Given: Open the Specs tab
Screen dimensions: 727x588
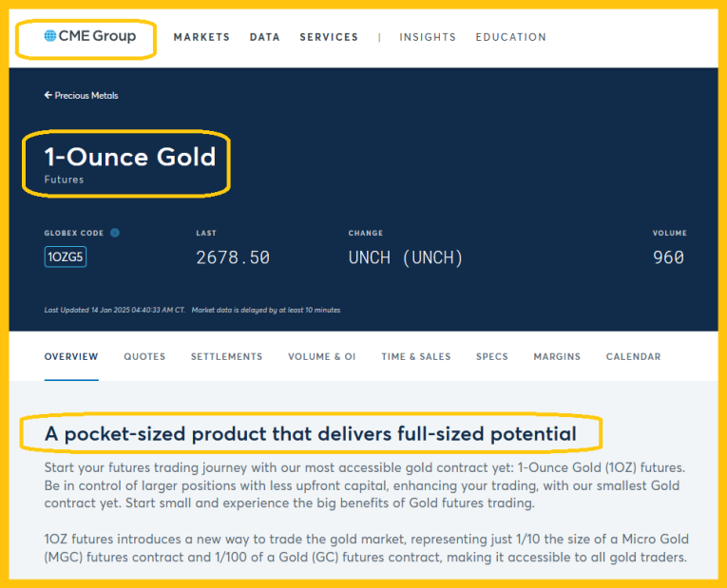Looking at the screenshot, I should point(492,357).
